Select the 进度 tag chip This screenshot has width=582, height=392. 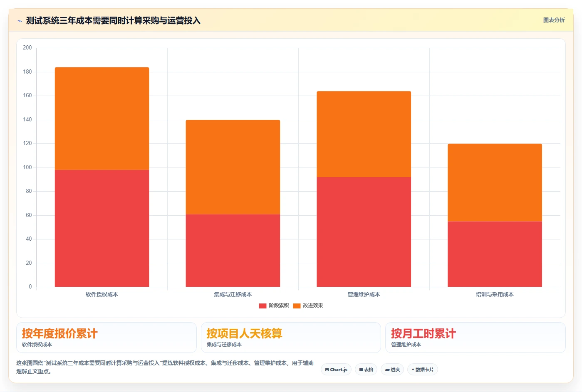(x=392, y=370)
